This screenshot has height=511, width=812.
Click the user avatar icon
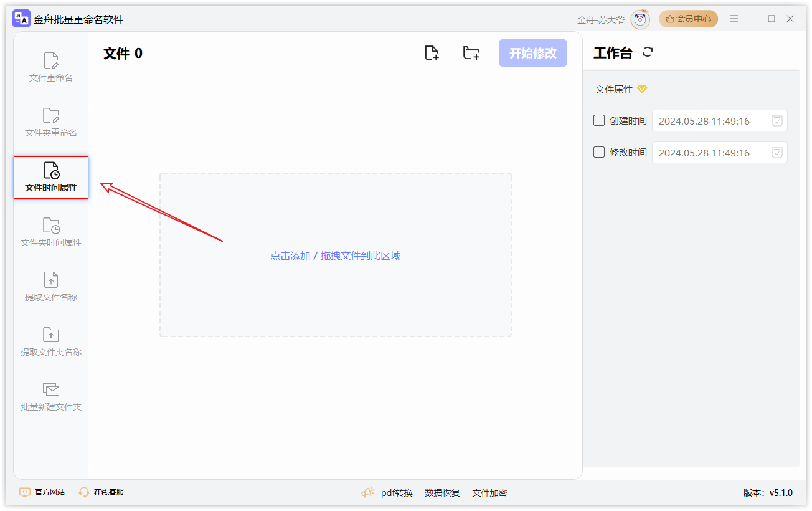coord(640,19)
